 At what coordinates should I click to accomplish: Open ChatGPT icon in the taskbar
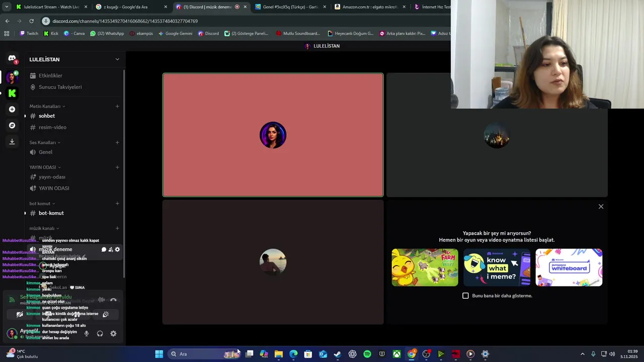352,354
